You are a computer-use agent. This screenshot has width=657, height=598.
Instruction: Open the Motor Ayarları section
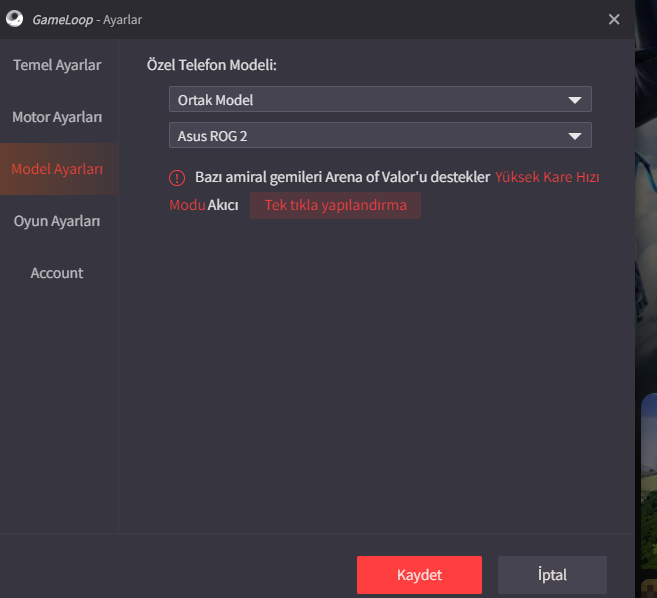pyautogui.click(x=57, y=117)
